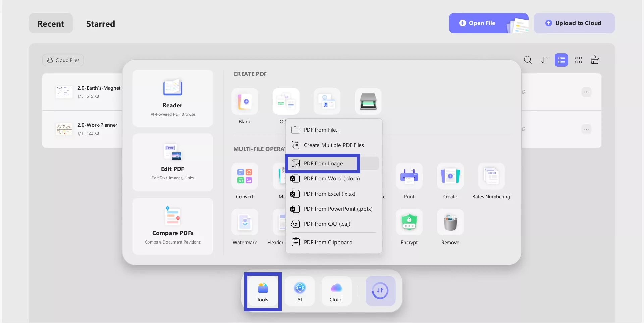Screen dimensions: 644x323
Task: Click the Blank PDF creation icon
Action: (245, 102)
